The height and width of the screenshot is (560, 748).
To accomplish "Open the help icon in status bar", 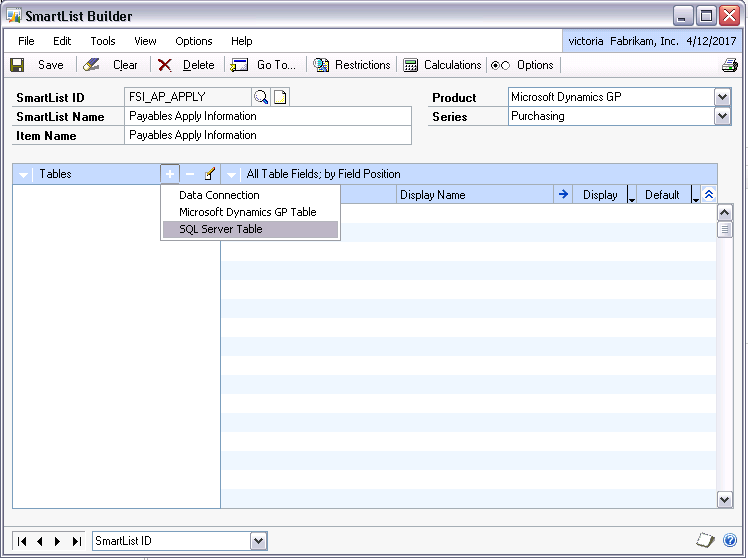I will pyautogui.click(x=730, y=540).
